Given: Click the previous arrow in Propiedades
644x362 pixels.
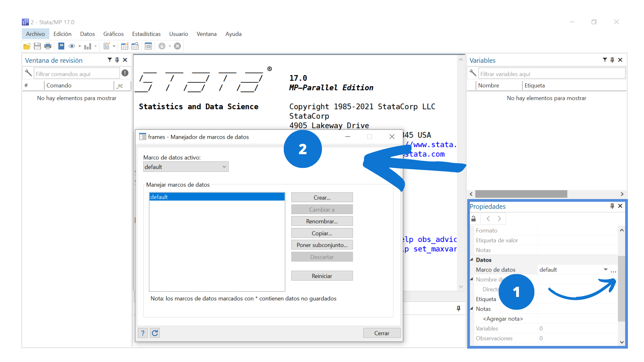Looking at the screenshot, I should [488, 219].
